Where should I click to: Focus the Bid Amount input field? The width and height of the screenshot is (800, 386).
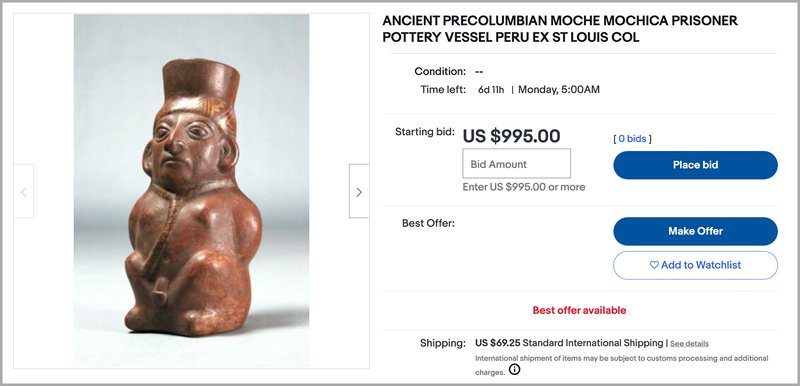516,164
